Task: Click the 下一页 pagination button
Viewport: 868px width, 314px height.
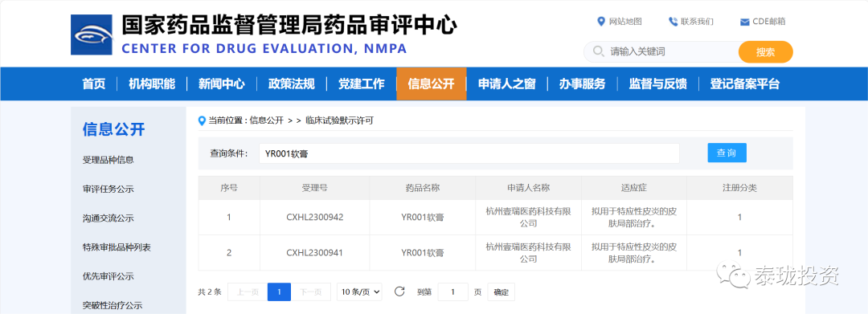Action: 311,292
